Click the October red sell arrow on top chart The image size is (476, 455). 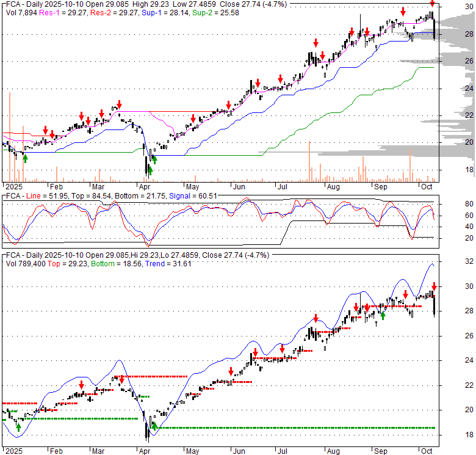point(431,5)
